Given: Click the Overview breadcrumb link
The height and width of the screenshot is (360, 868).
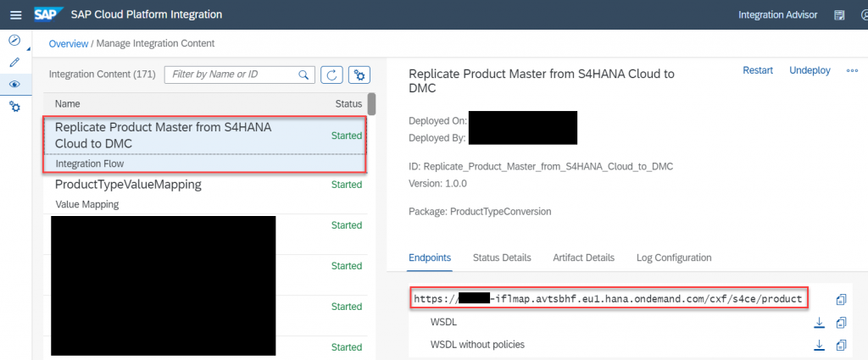Looking at the screenshot, I should click(x=69, y=43).
